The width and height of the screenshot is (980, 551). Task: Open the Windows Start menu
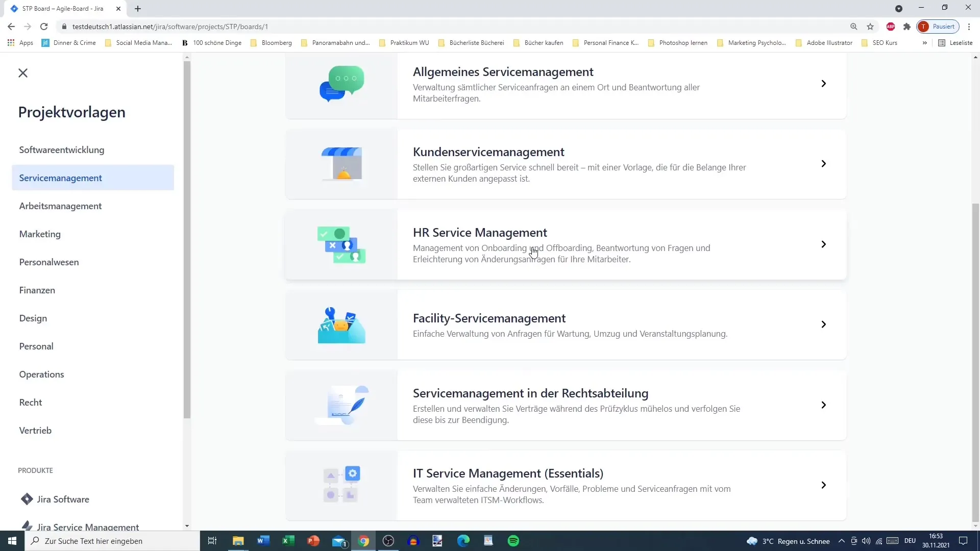point(12,541)
